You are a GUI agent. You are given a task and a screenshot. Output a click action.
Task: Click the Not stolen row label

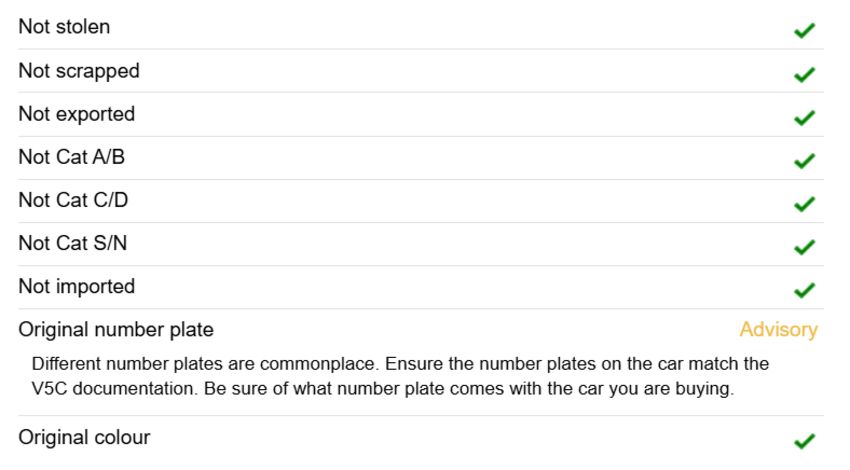pos(64,27)
